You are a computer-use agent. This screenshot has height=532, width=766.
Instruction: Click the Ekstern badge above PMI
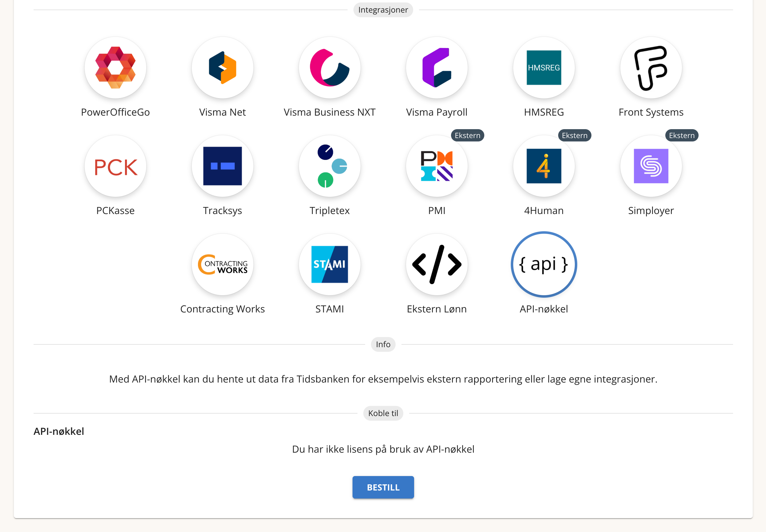[467, 135]
